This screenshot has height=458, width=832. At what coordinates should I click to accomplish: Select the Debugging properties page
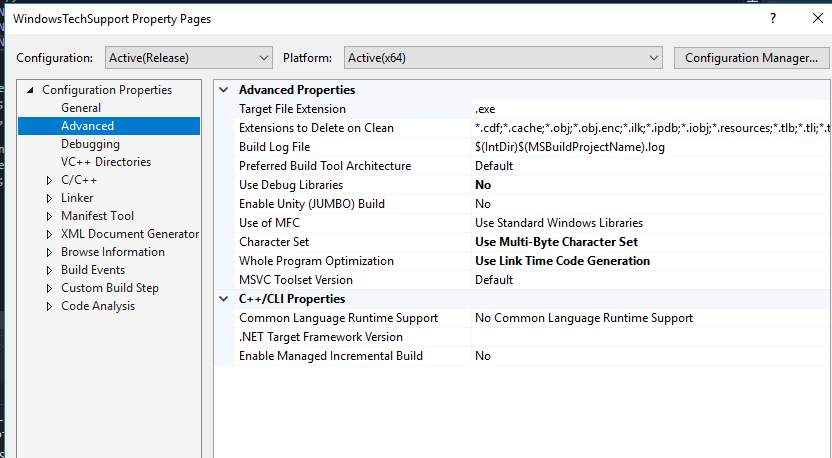click(90, 144)
